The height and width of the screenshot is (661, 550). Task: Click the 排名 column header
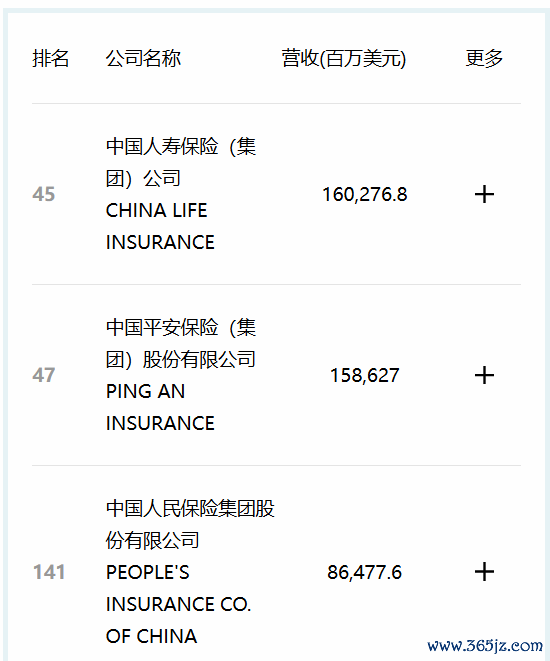click(x=51, y=58)
